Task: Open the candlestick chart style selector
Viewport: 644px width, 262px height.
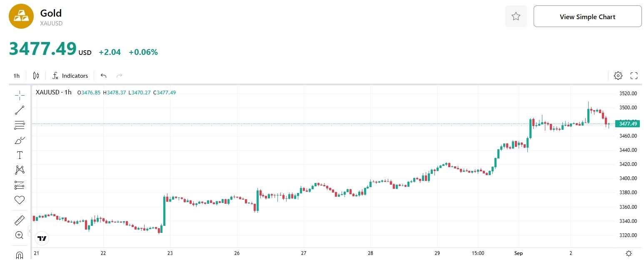Action: coord(35,76)
